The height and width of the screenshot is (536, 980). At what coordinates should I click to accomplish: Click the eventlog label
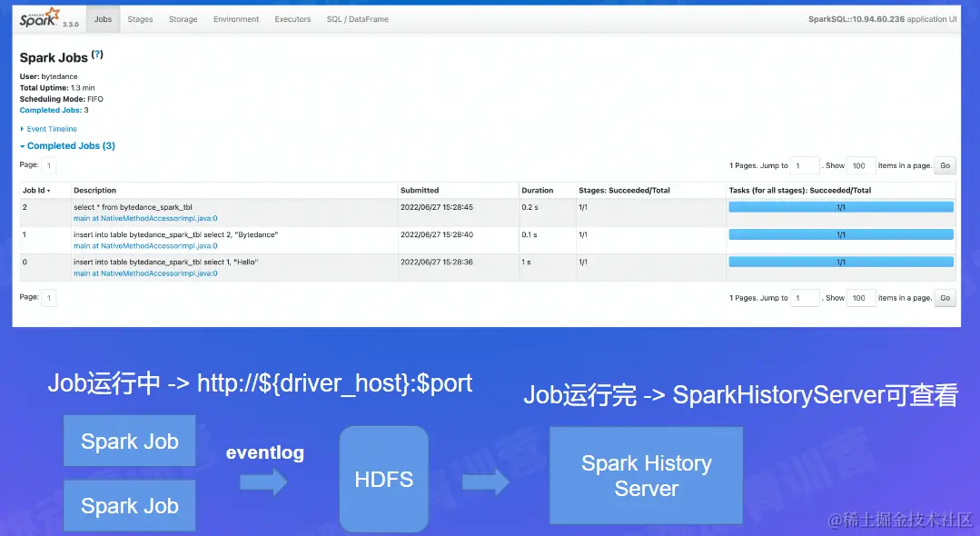point(265,452)
